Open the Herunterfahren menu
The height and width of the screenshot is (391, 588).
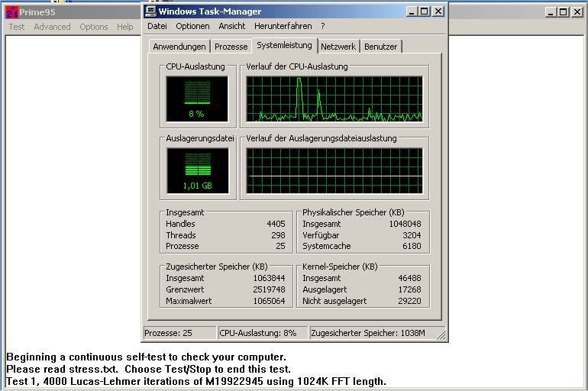(x=283, y=26)
